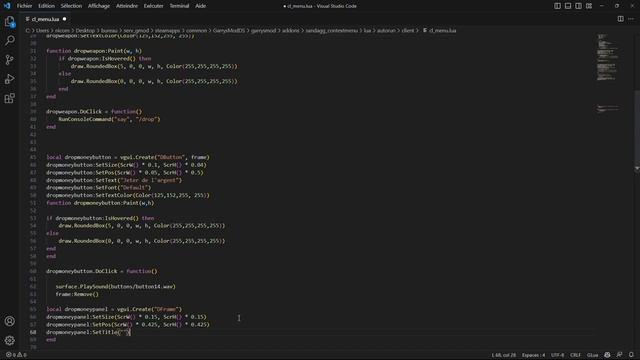Open the Extensions view

9,98
